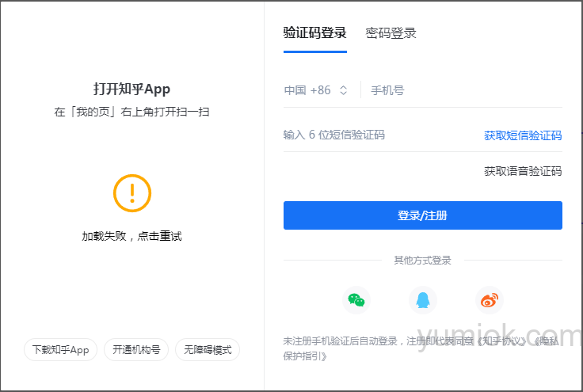Screen dimensions: 583x392
Task: Click 加载失败，点击重试 text to reload
Action: [x=131, y=236]
